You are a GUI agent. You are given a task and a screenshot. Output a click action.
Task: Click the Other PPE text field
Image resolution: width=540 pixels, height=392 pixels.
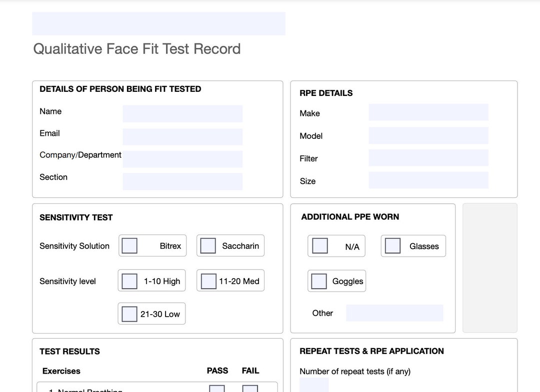click(x=394, y=313)
